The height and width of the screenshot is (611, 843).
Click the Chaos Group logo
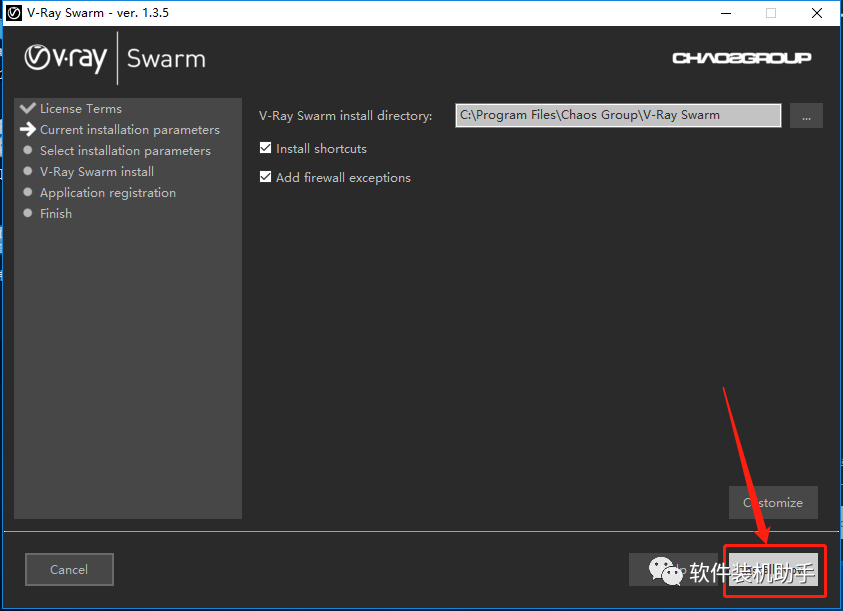[741, 58]
